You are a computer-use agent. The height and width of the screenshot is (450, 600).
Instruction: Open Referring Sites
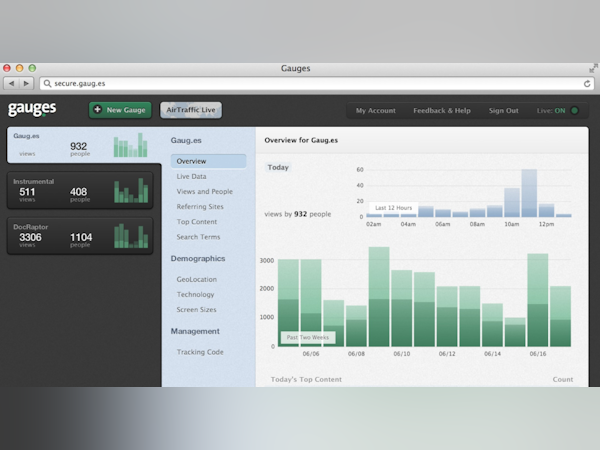pyautogui.click(x=200, y=207)
